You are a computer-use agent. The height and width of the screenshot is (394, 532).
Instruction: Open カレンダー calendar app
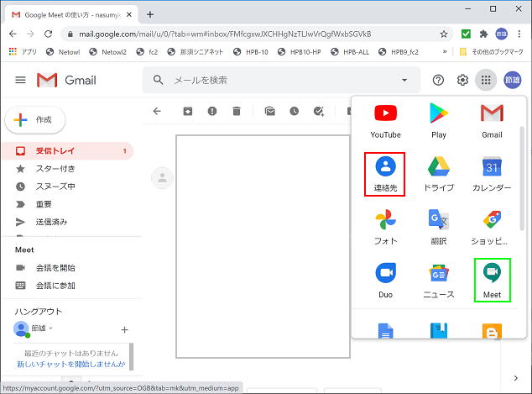point(492,174)
